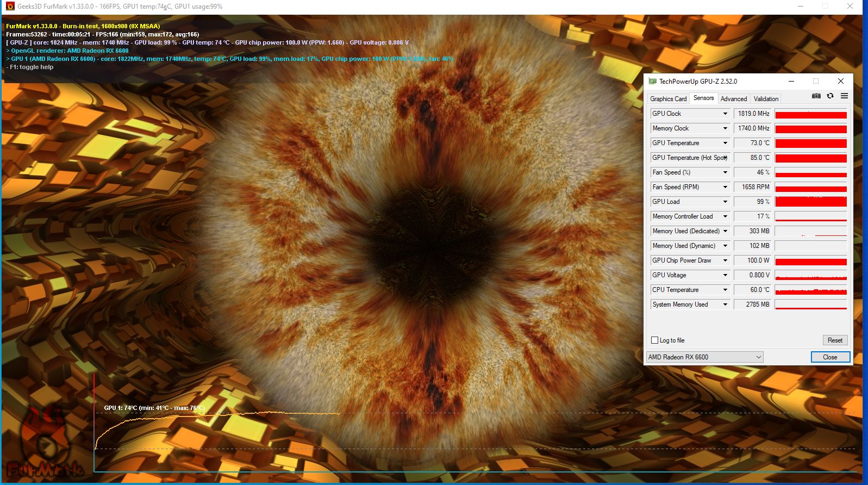868x485 pixels.
Task: Click the GPU-Z screenshot camera icon
Action: [x=816, y=96]
